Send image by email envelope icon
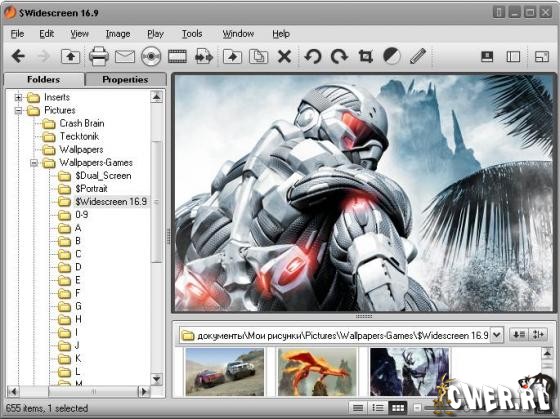The width and height of the screenshot is (560, 419). [x=125, y=56]
